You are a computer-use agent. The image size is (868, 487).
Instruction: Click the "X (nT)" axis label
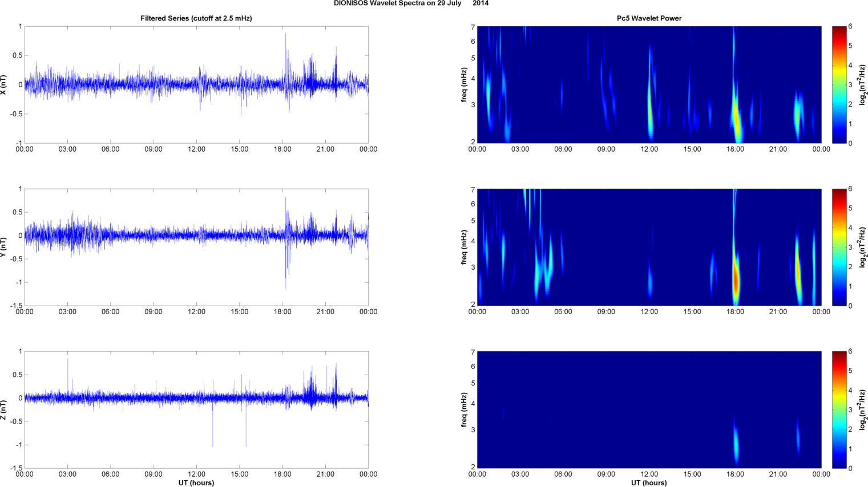[4, 84]
